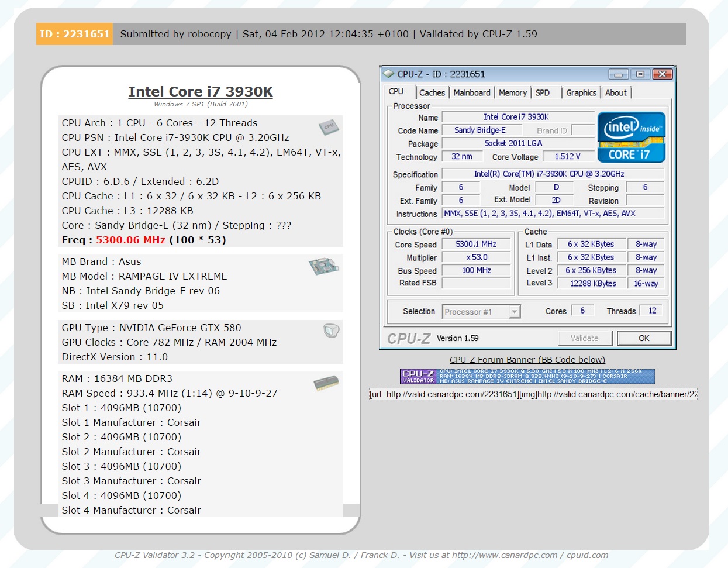The height and width of the screenshot is (568, 728).
Task: Click the Ext. Model value '2D'
Action: 556,200
